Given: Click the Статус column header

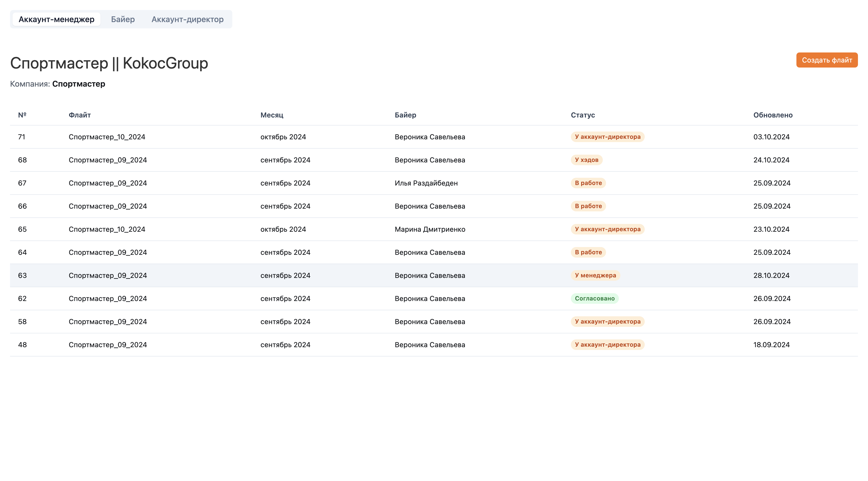Looking at the screenshot, I should pyautogui.click(x=583, y=115).
